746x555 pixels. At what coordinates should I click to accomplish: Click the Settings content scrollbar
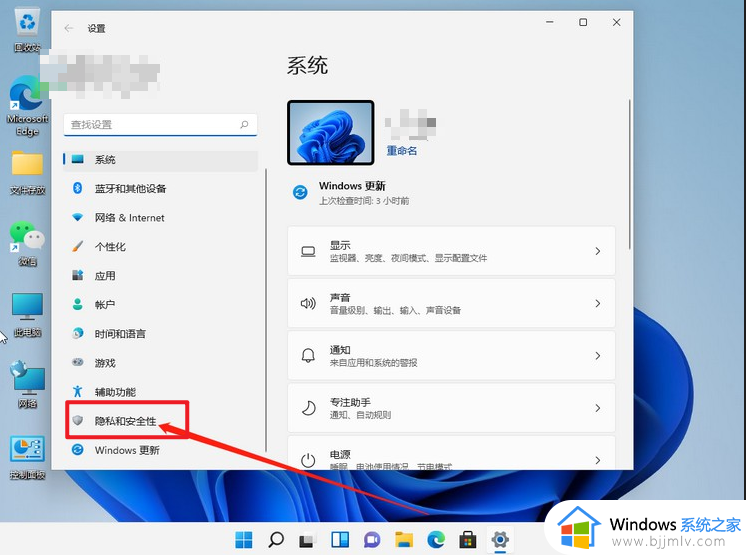629,174
